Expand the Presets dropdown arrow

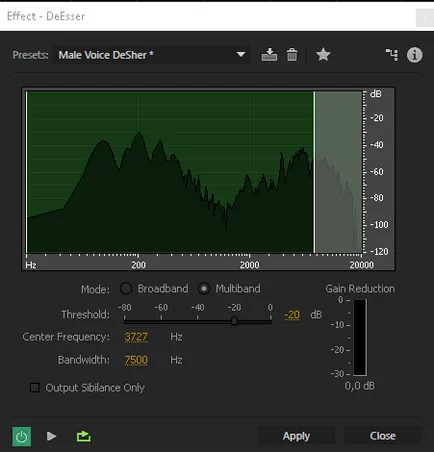point(241,54)
